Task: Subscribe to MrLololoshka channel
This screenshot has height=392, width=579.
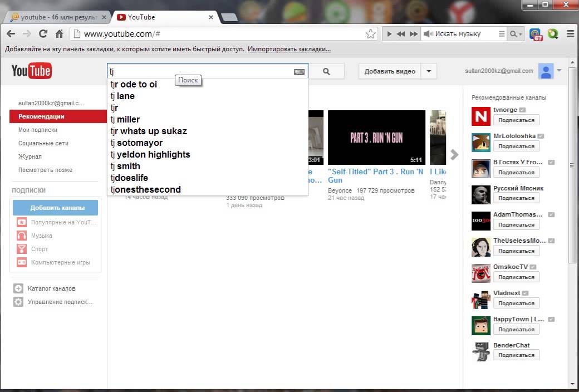Action: tap(516, 146)
